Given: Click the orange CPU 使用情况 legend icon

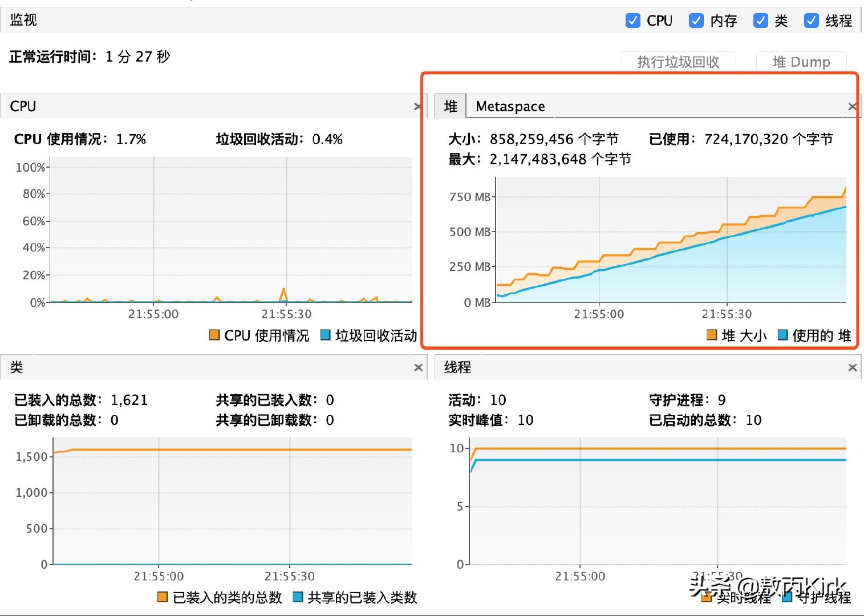Looking at the screenshot, I should point(214,334).
